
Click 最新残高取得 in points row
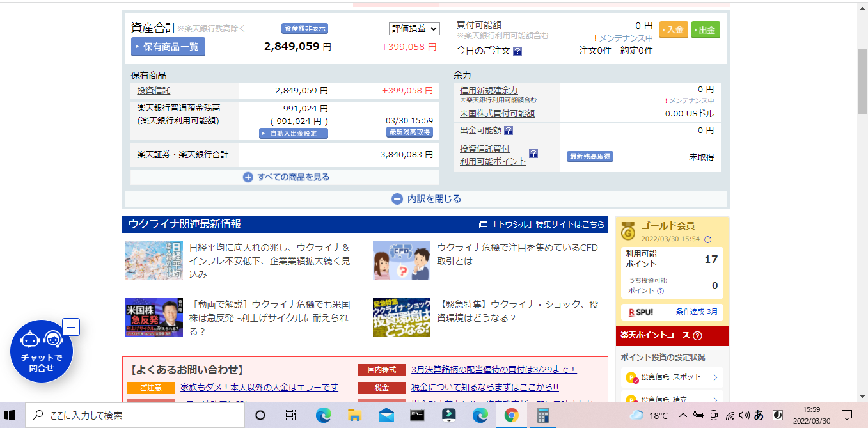(x=590, y=156)
